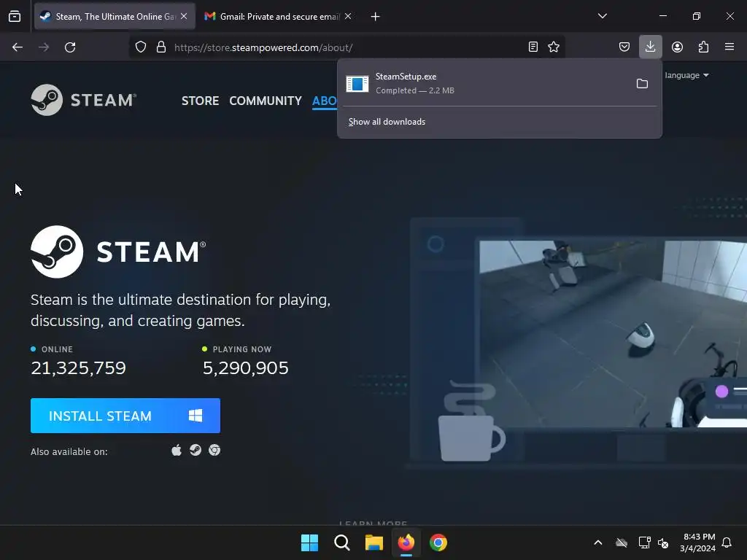Open Firefox View recent browsing icon
The height and width of the screenshot is (560, 747).
coord(15,17)
